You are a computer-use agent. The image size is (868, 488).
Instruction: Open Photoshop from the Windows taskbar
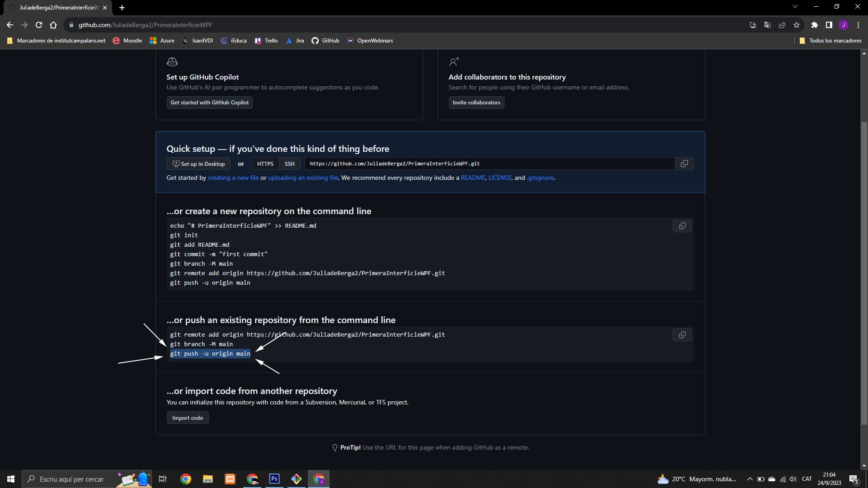tap(274, 479)
